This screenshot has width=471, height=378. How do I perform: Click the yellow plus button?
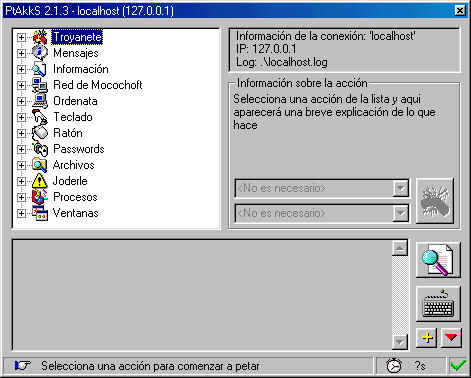[x=427, y=338]
